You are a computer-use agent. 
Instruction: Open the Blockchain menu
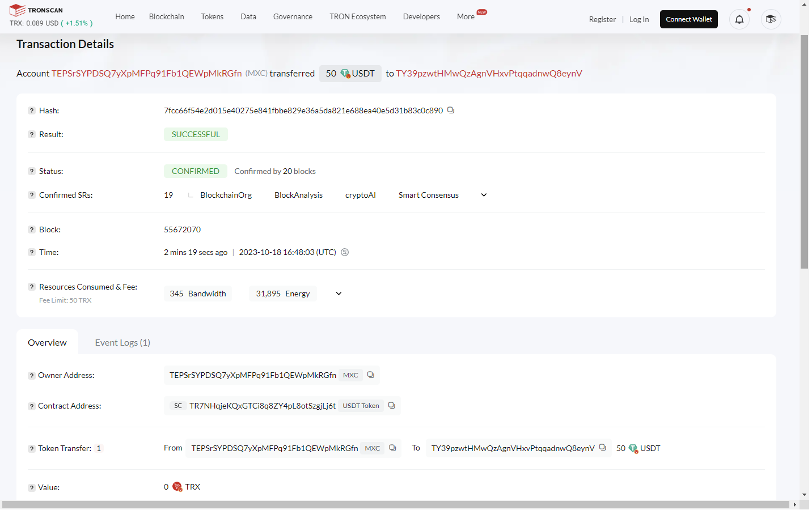[x=166, y=17]
